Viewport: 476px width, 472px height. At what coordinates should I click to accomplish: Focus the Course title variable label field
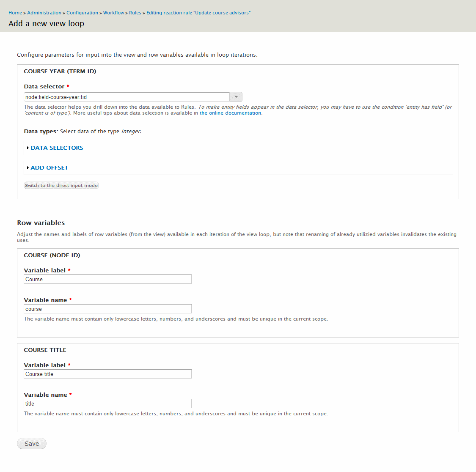coord(107,374)
